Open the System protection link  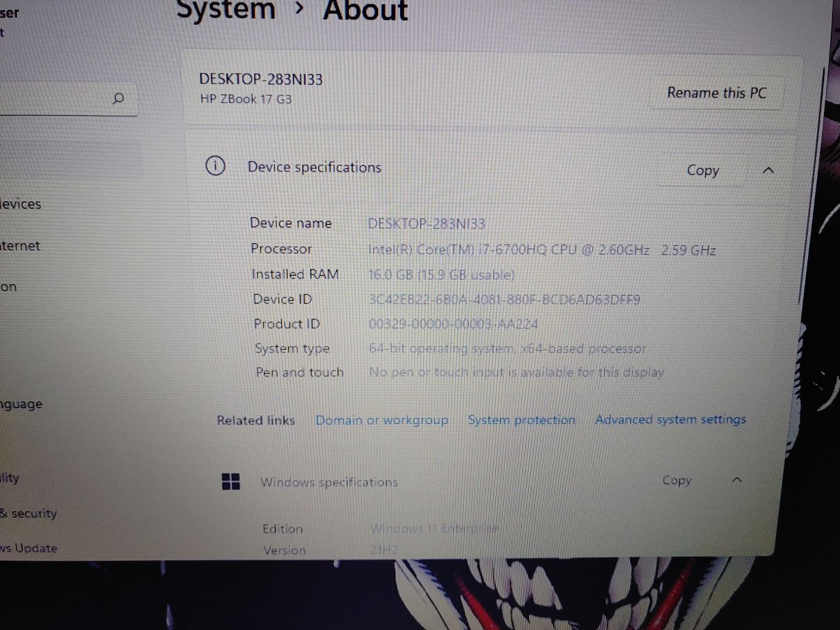[x=521, y=420]
